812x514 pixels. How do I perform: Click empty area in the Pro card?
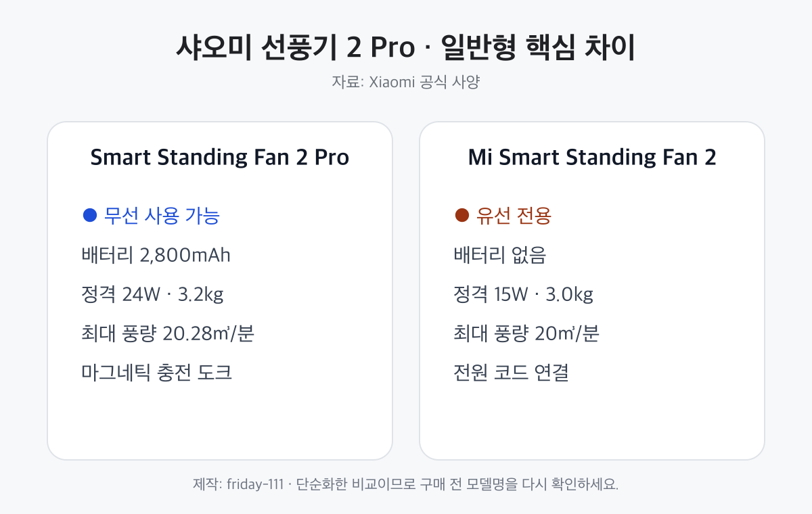220,423
